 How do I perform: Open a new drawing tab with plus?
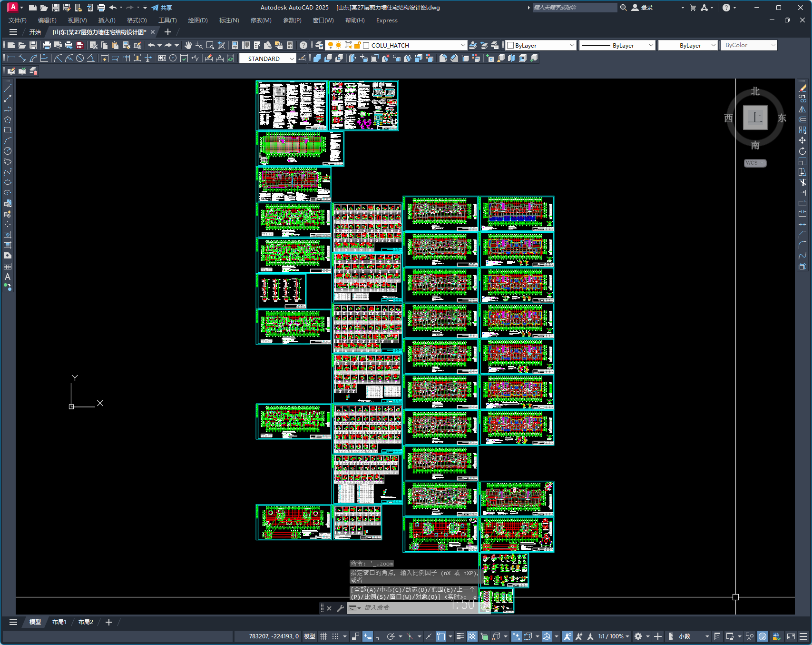pos(167,32)
